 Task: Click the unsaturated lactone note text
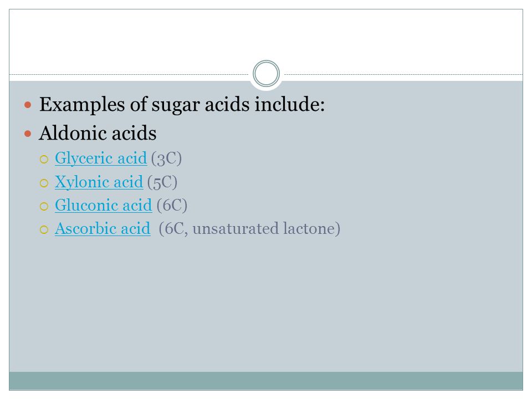(267, 229)
